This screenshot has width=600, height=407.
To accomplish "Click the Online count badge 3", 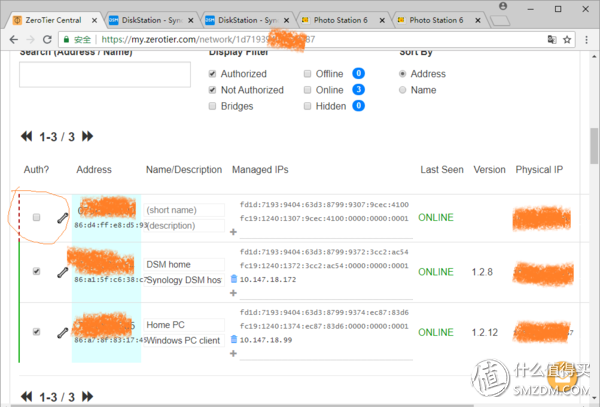I will 359,90.
